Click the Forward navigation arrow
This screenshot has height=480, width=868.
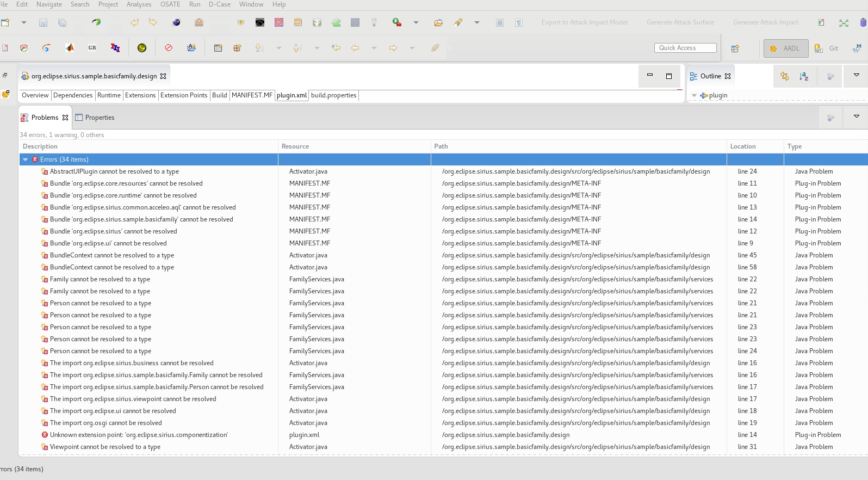(393, 48)
